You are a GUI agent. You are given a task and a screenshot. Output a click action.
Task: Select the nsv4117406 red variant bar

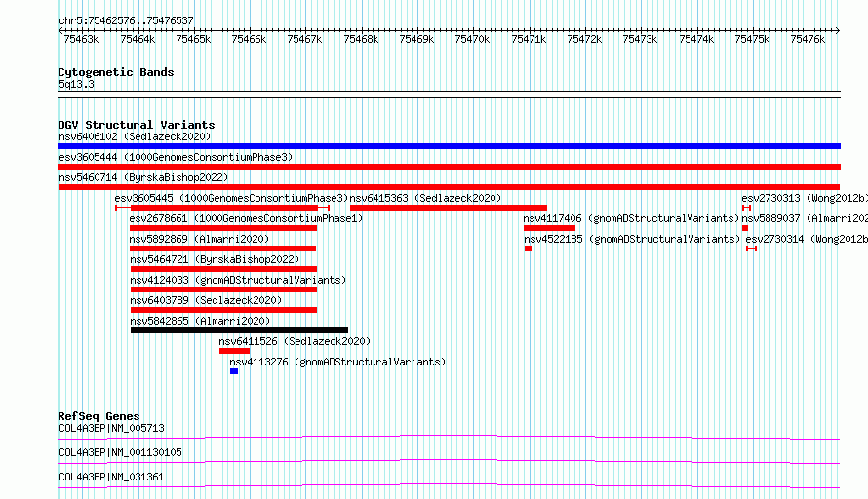549,228
